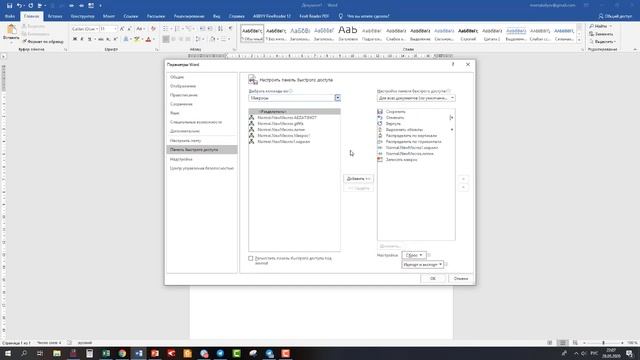Click the 'Что вы хотите сделать' search box
640x360 pixels.
tap(364, 16)
